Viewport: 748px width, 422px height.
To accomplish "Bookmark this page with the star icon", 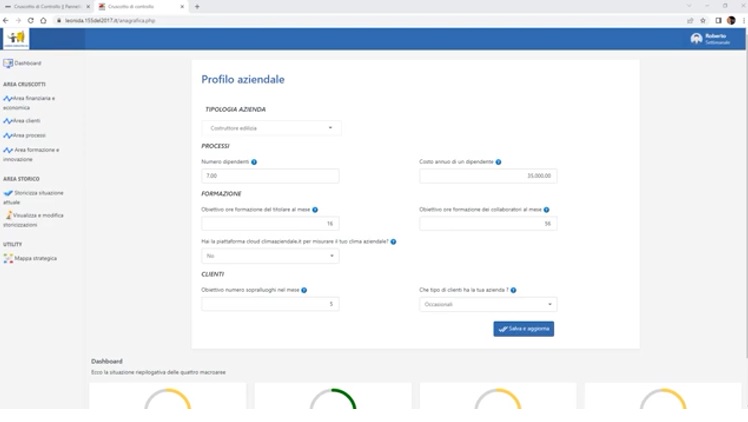I will click(x=703, y=20).
